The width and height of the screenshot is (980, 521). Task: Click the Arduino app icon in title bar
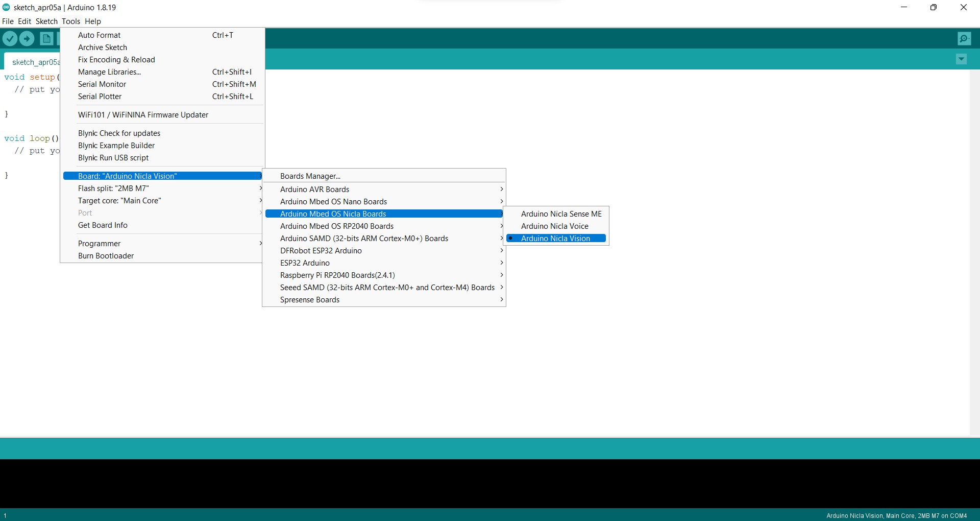coord(6,7)
